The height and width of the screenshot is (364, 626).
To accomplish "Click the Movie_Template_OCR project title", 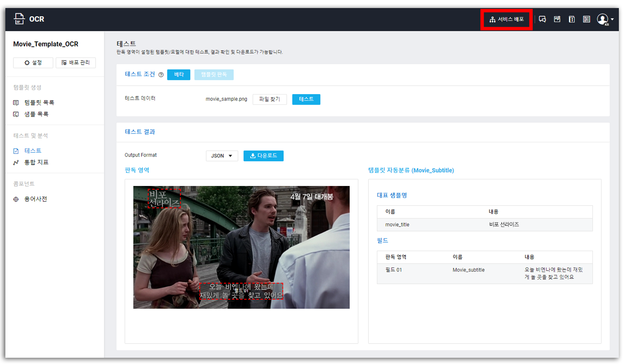I will [x=46, y=44].
